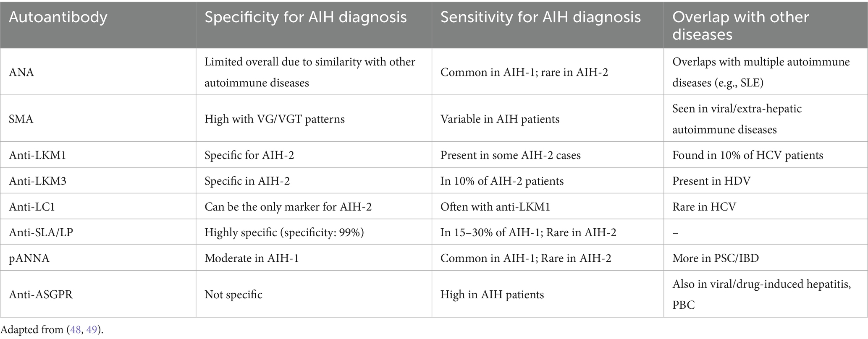Select the Overlap with other diseases header

coord(740,25)
